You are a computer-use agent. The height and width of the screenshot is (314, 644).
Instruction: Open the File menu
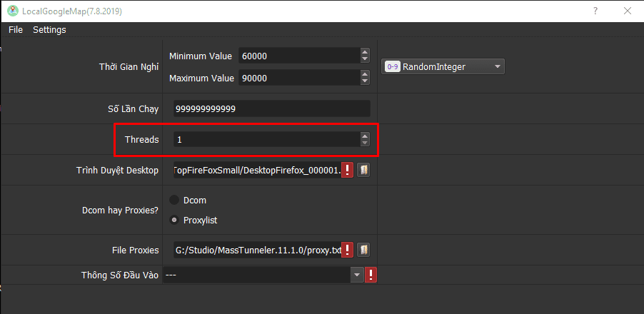[x=16, y=30]
